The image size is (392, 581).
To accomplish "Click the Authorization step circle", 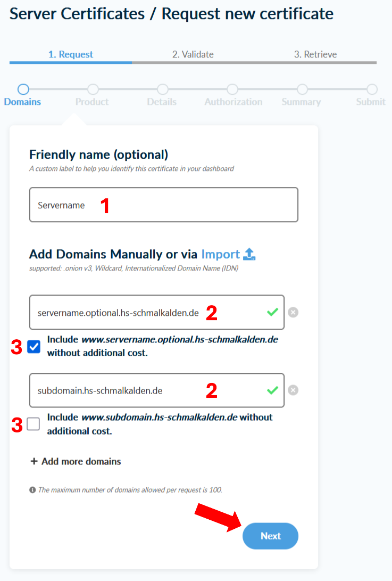I will point(232,89).
